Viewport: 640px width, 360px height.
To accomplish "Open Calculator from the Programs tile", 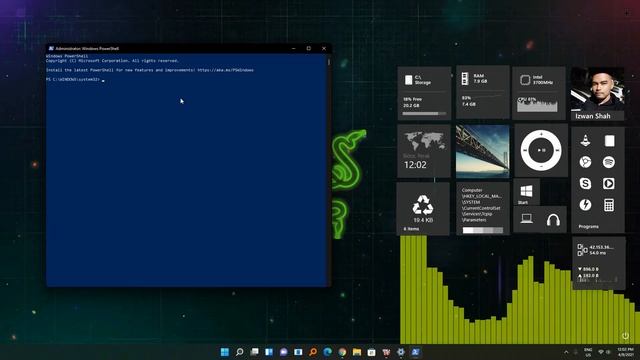I will pos(609,205).
